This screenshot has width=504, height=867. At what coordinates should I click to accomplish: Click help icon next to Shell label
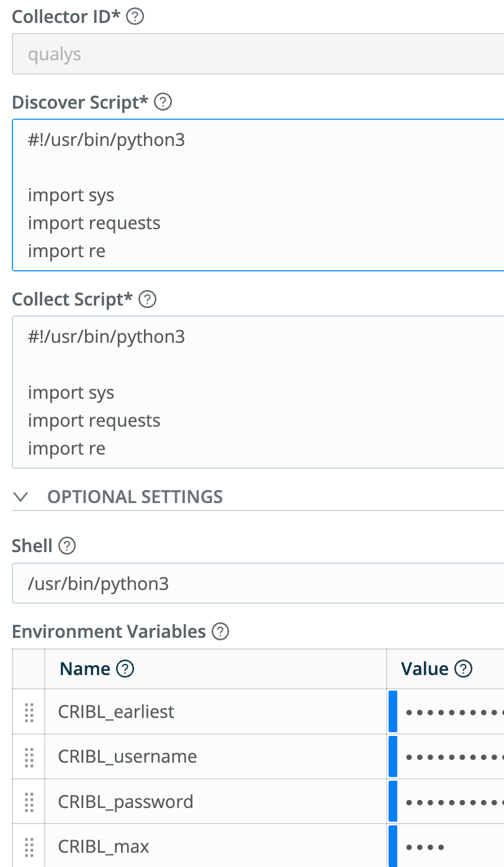[66, 546]
